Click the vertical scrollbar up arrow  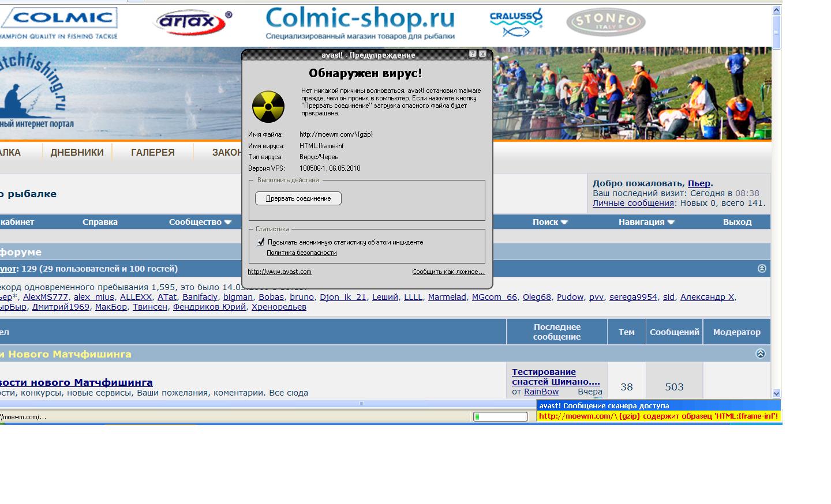[776, 10]
